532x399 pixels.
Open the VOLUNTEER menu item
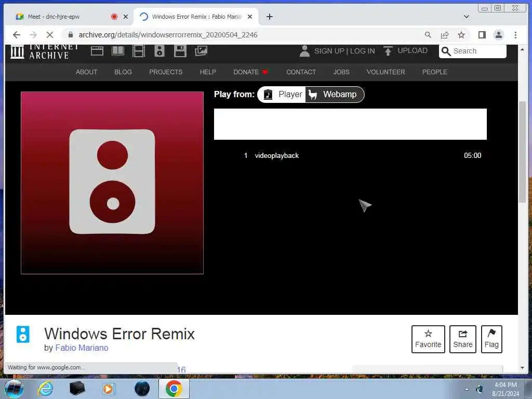coord(386,72)
